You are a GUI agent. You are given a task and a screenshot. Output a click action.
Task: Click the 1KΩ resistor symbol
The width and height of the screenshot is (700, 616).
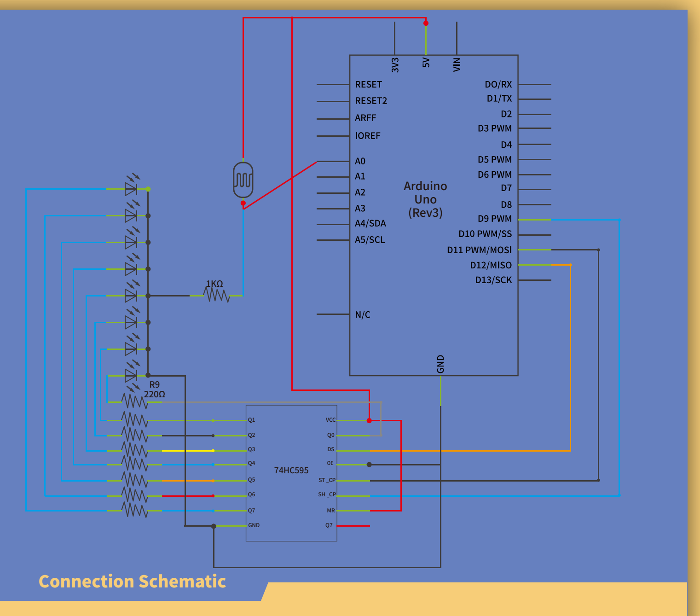point(216,295)
